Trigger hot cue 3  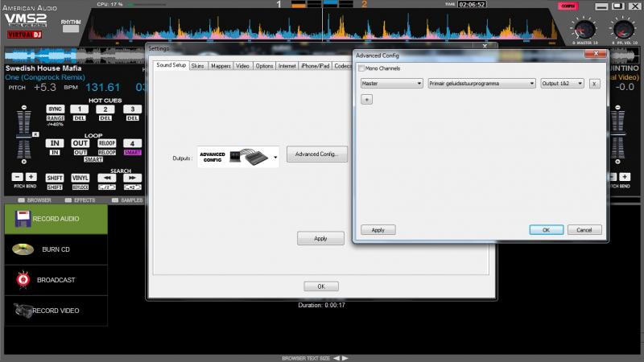(132, 109)
